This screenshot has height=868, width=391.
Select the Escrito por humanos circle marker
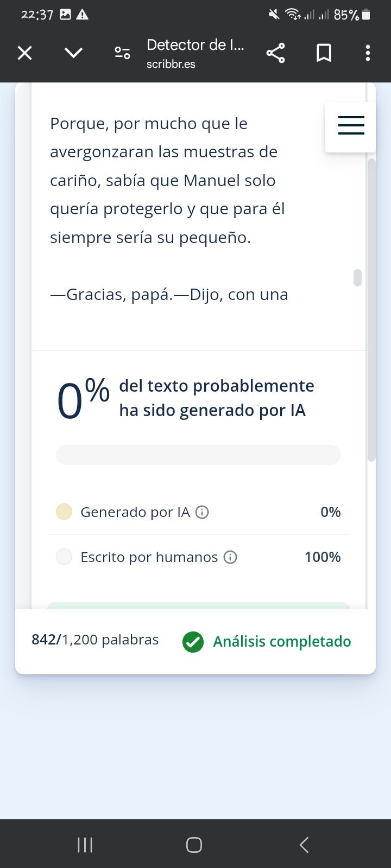[64, 557]
